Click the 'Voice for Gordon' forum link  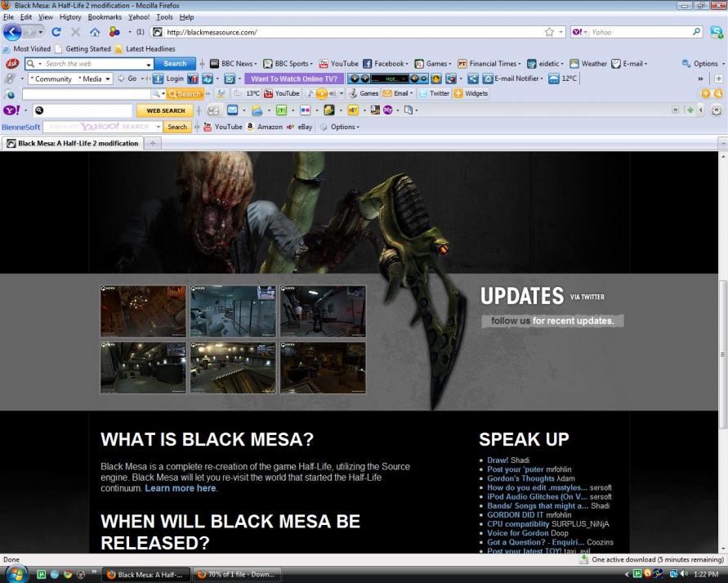point(518,533)
